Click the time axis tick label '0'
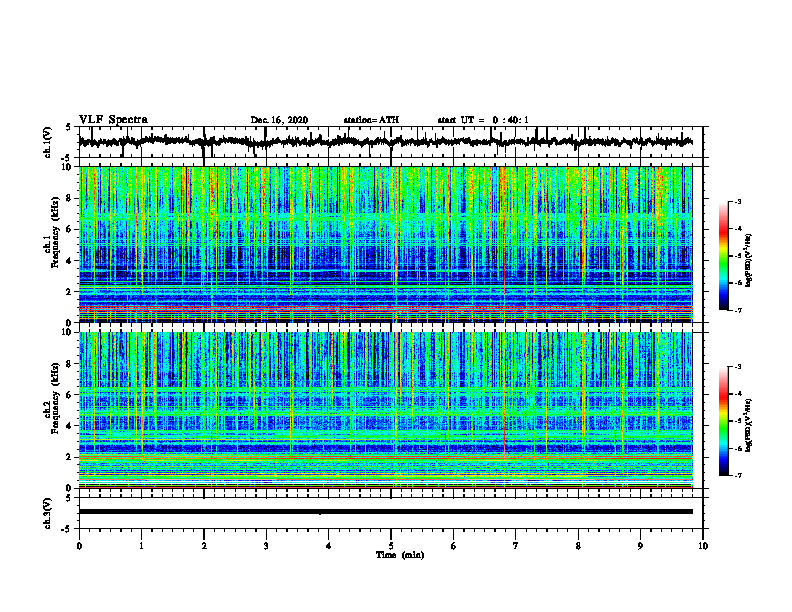 (x=79, y=546)
